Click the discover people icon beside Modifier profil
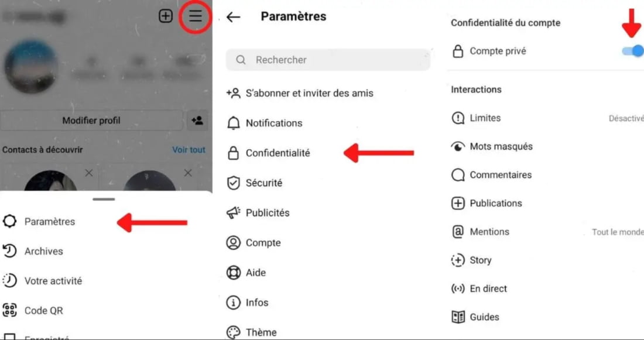 coord(197,121)
